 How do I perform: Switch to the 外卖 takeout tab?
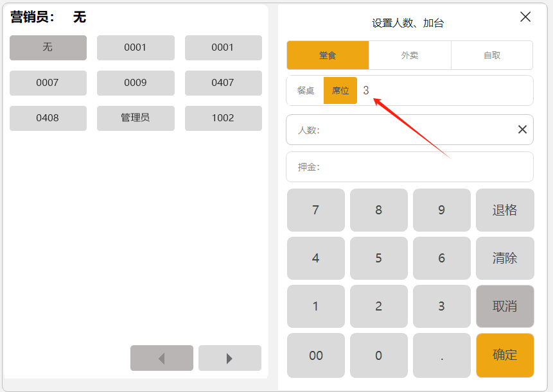point(410,55)
